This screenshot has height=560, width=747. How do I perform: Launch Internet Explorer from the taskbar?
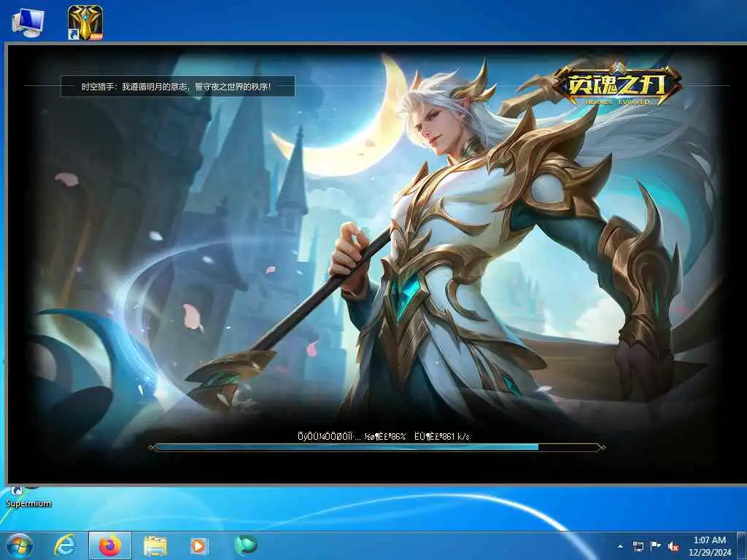tap(65, 545)
